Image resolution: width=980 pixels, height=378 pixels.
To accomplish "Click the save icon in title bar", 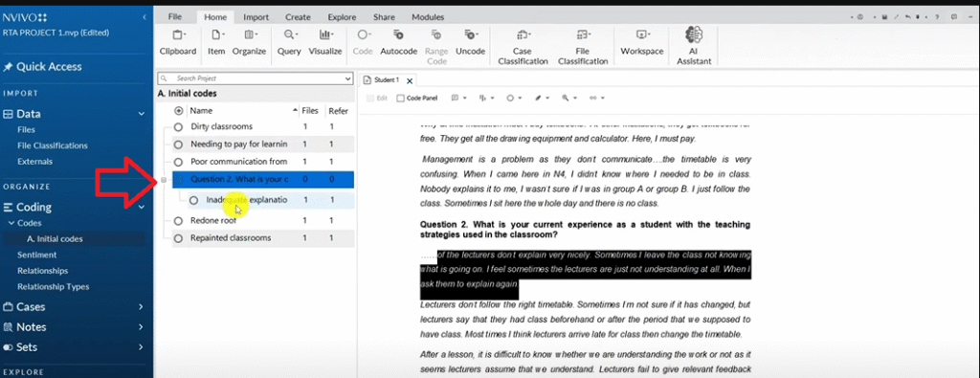I will point(884,16).
